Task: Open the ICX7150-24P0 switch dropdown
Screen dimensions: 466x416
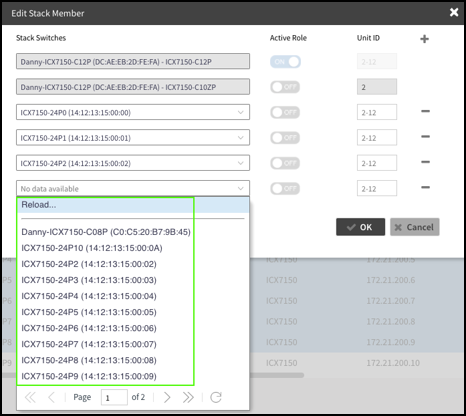Action: (133, 112)
